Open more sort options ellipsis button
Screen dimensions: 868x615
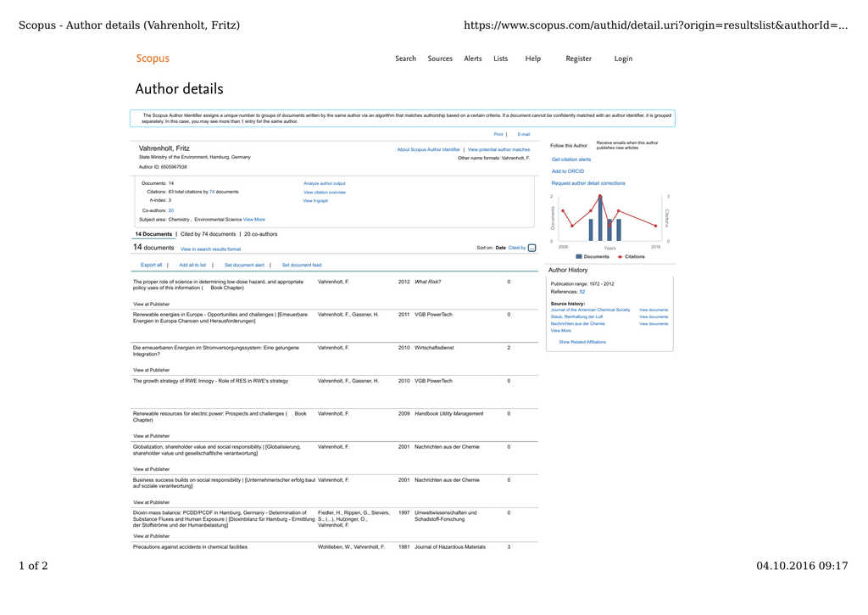click(531, 249)
